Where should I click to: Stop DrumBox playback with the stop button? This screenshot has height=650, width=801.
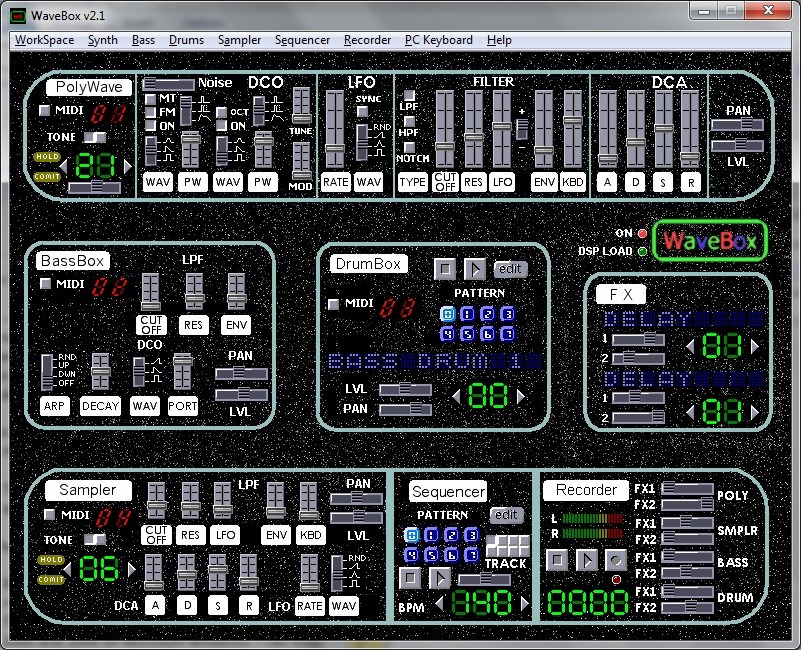pos(445,268)
